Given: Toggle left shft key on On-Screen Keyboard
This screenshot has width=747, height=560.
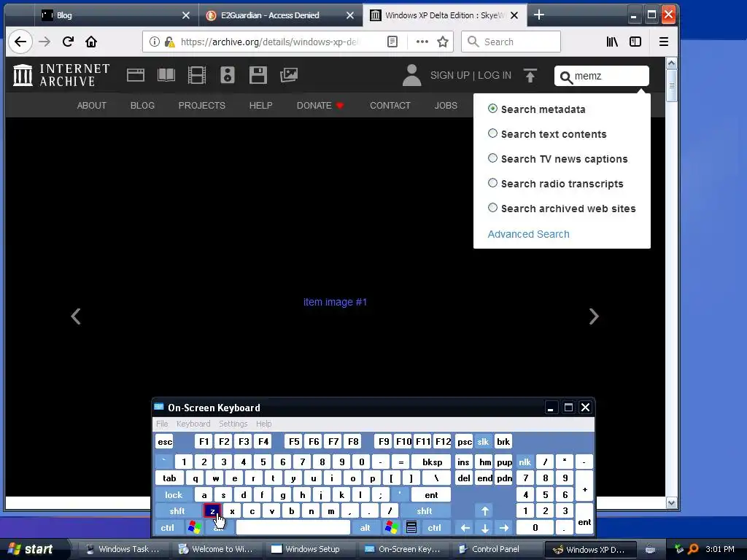Looking at the screenshot, I should click(177, 511).
